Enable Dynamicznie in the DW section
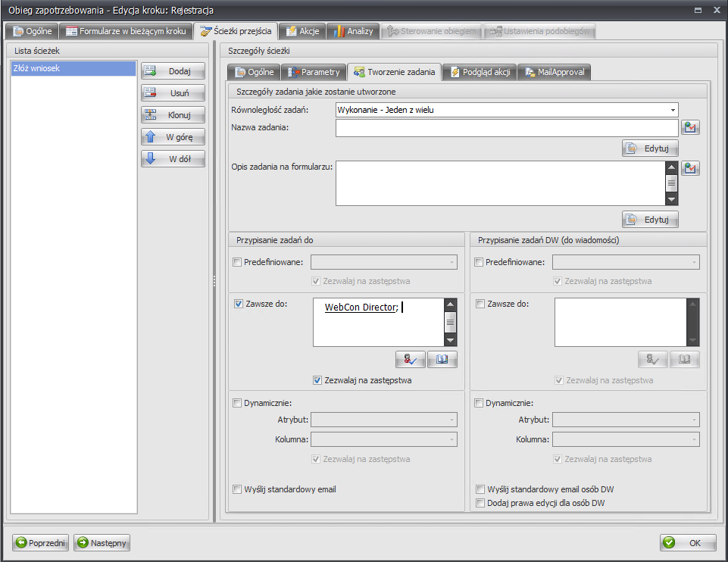 coord(479,403)
